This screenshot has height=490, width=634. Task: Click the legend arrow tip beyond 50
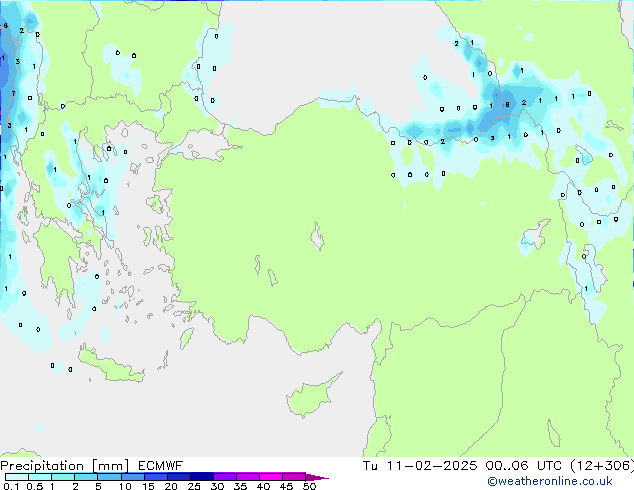(x=322, y=477)
